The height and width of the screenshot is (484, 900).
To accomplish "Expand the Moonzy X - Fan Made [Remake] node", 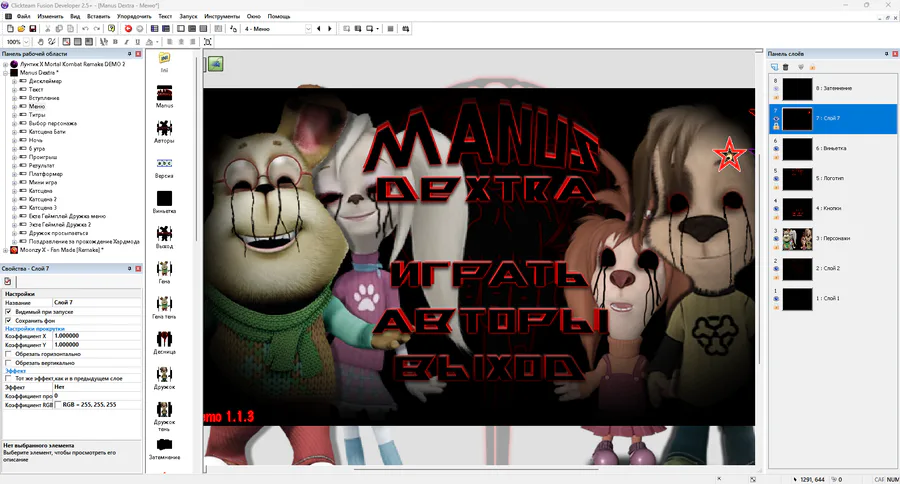I will [6, 250].
